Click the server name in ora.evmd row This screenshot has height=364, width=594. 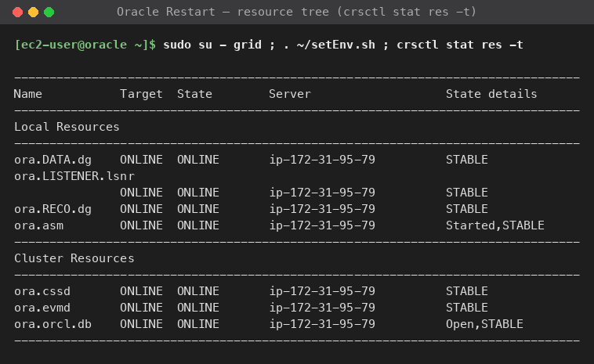tap(322, 308)
